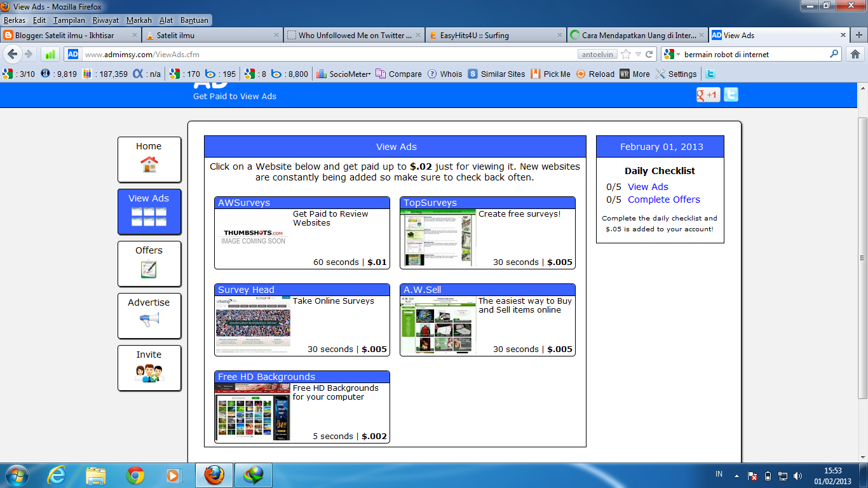Reload SEO stats with the Reload icon

click(580, 74)
